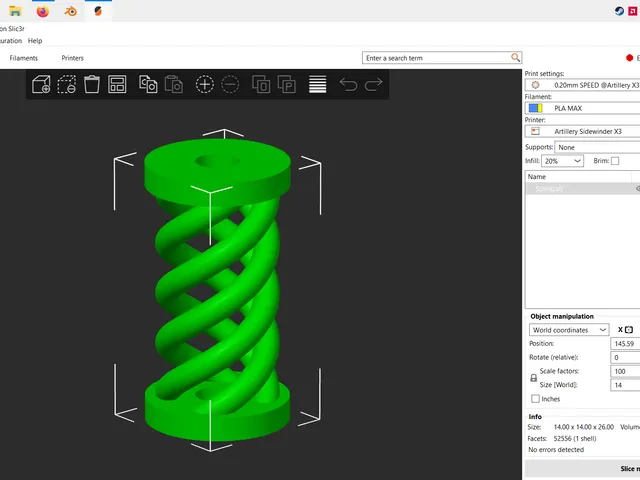Toggle the scale factors lock icon
The width and height of the screenshot is (640, 480).
(x=533, y=378)
